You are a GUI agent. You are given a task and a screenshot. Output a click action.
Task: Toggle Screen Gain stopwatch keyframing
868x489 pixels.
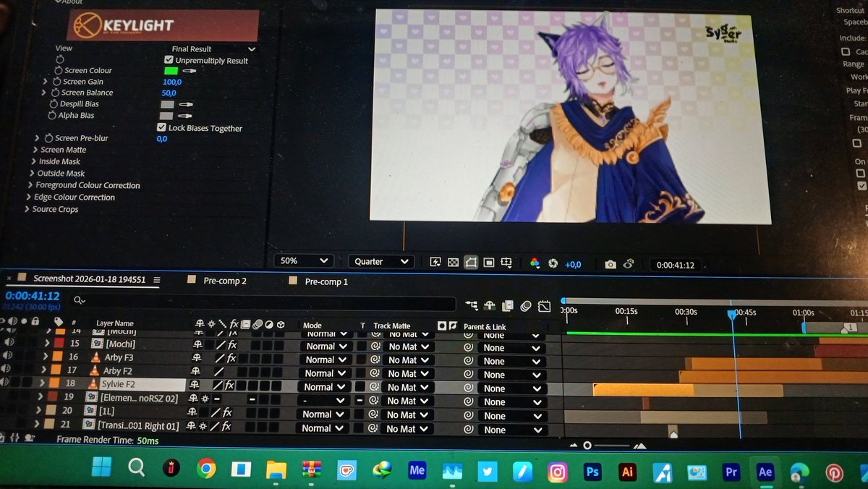pos(56,82)
